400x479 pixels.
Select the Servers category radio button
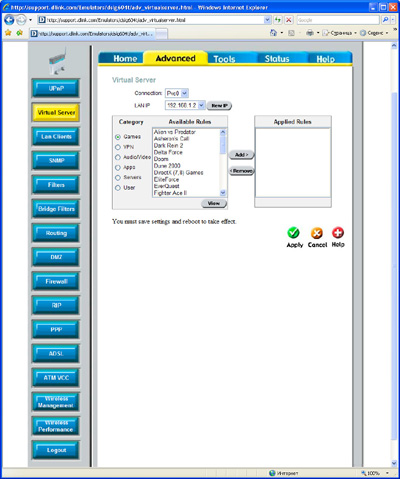[x=118, y=178]
